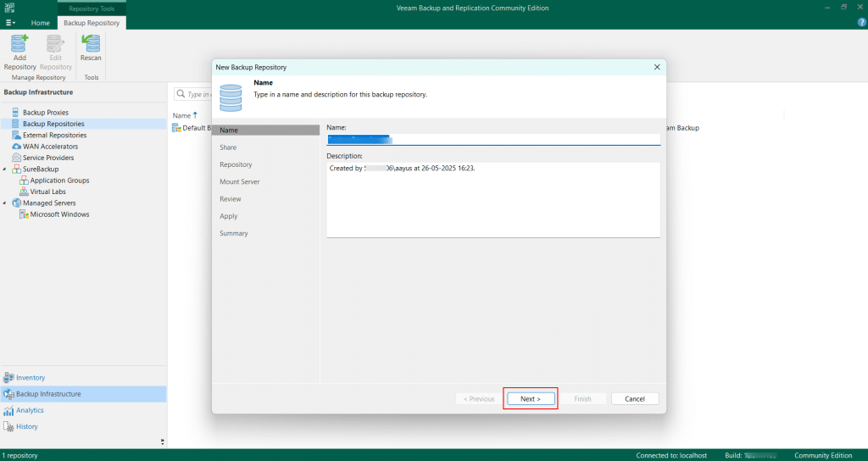Click the Cancel button

(x=635, y=398)
